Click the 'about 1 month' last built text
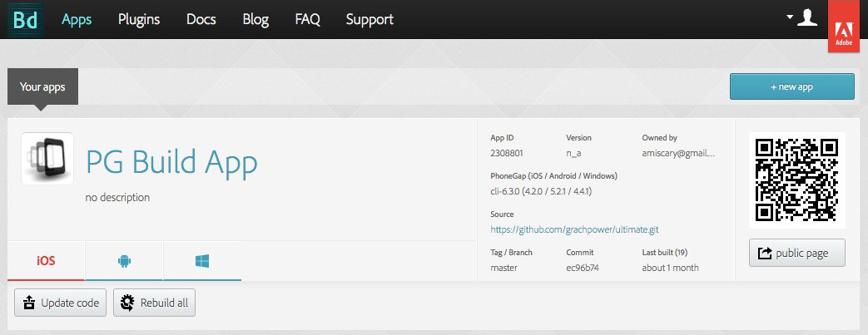This screenshot has height=335, width=868. pos(671,268)
